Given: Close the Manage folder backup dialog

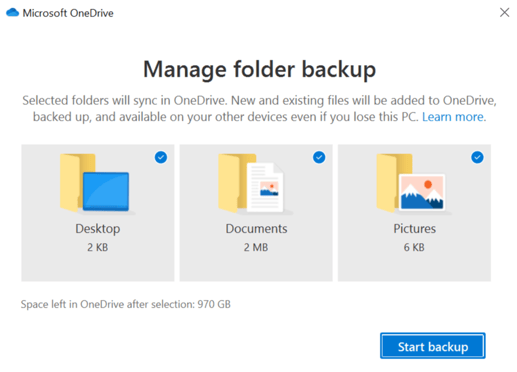Looking at the screenshot, I should pos(504,12).
